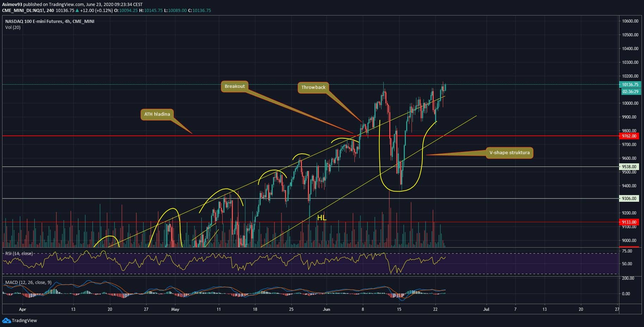Click the current price 10136.75 label

[x=630, y=85]
